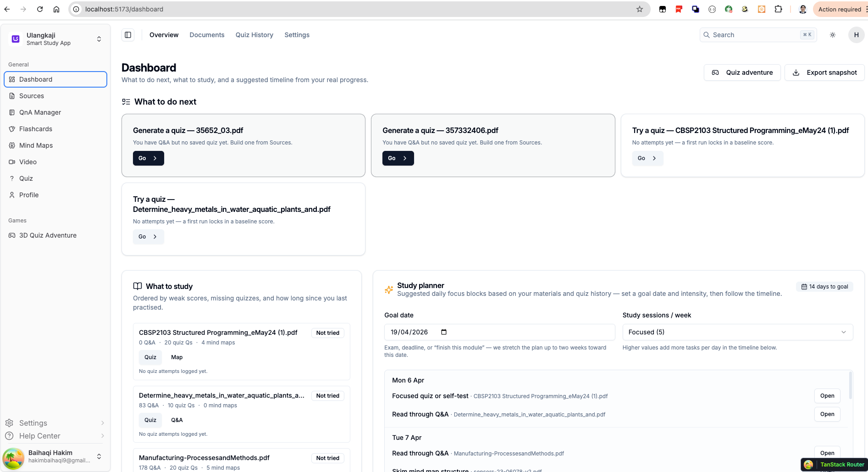Click the Export snapshot button
This screenshot has height=472, width=868.
pos(824,72)
